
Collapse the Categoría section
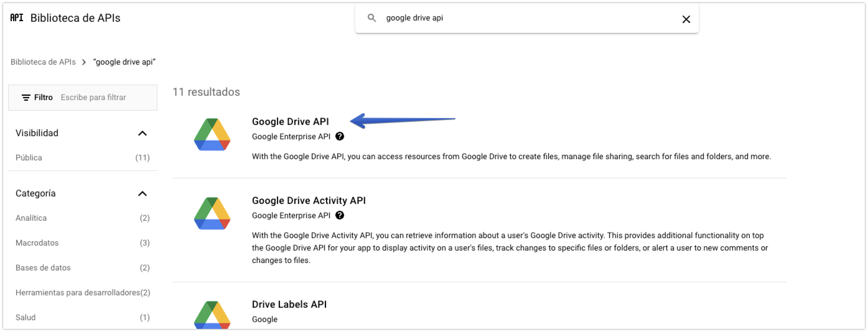pyautogui.click(x=142, y=194)
